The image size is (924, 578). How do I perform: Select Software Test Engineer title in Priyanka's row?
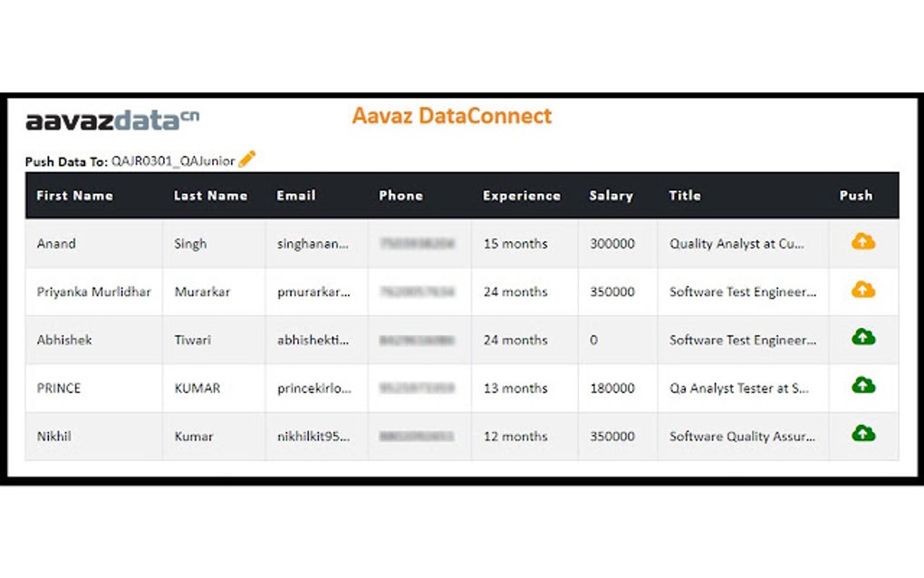743,292
